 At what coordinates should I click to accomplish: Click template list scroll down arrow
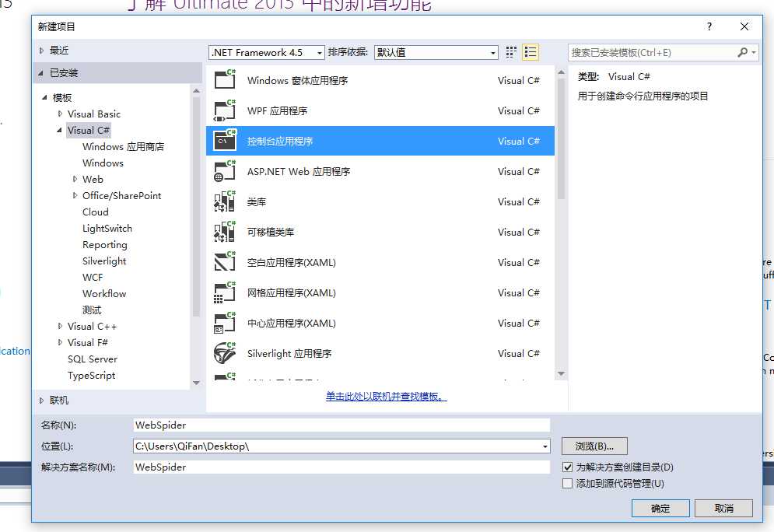561,373
